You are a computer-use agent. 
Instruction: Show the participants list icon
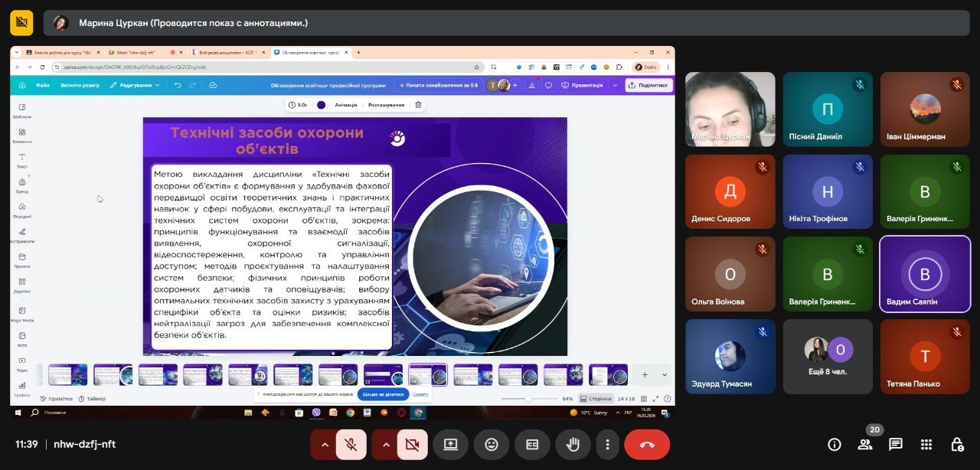coord(865,445)
